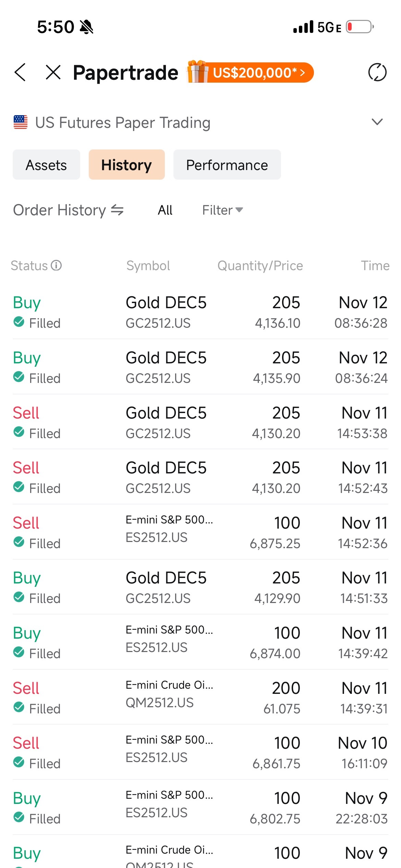The height and width of the screenshot is (868, 401).
Task: Select the All orders filter
Action: pyautogui.click(x=165, y=210)
